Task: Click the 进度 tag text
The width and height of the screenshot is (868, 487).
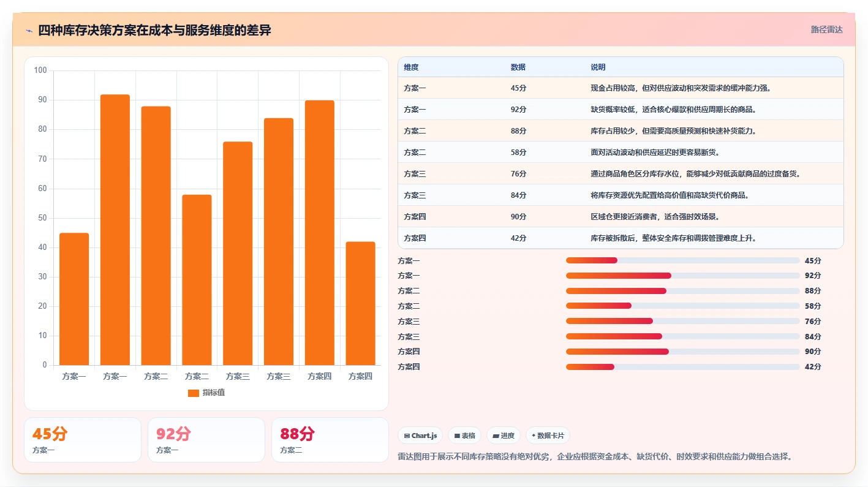Action: tap(508, 436)
